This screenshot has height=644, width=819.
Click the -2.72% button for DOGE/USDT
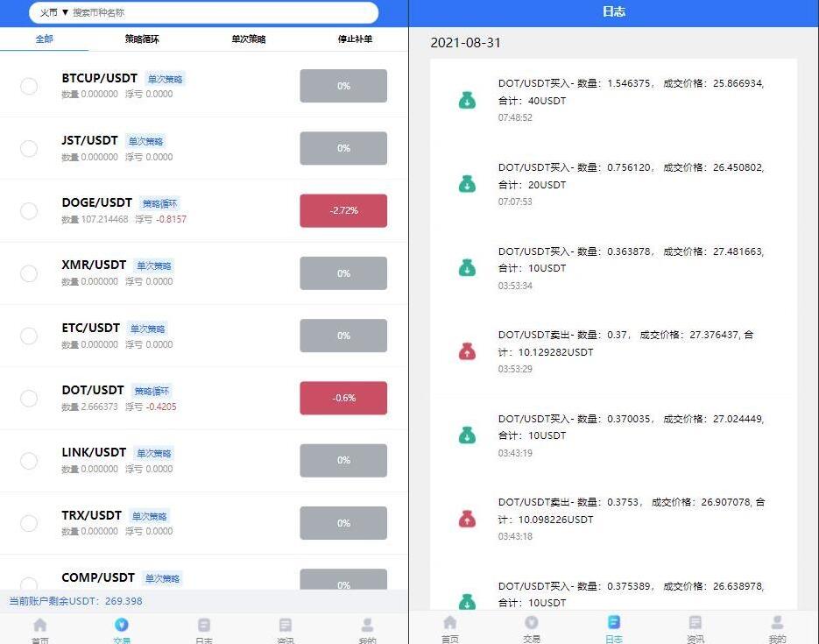point(343,210)
